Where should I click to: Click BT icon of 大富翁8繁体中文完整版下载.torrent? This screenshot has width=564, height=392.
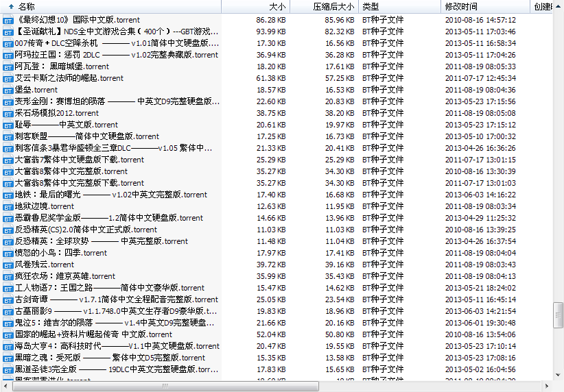[x=8, y=184]
